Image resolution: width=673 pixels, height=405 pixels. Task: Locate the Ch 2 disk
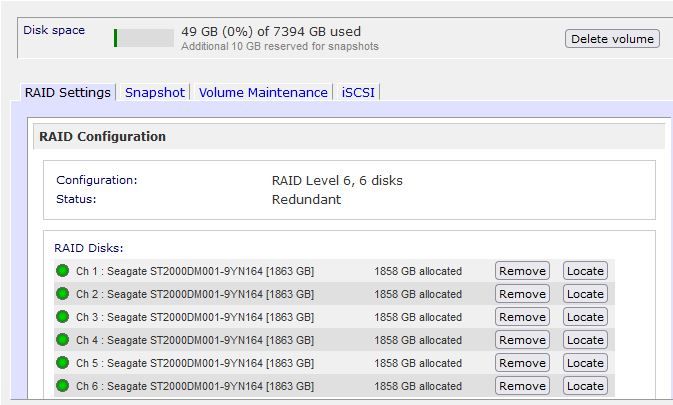click(x=585, y=294)
